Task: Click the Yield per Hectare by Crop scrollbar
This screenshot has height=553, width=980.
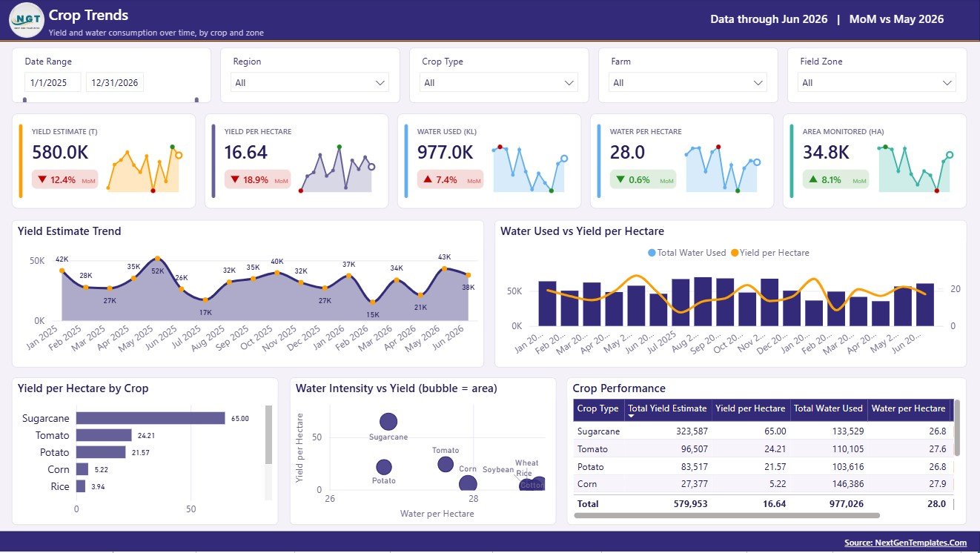Action: point(268,435)
